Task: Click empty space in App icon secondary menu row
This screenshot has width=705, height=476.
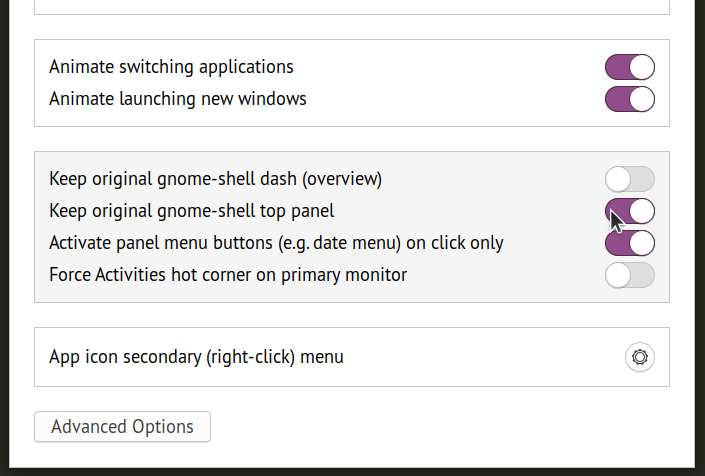Action: pyautogui.click(x=483, y=357)
